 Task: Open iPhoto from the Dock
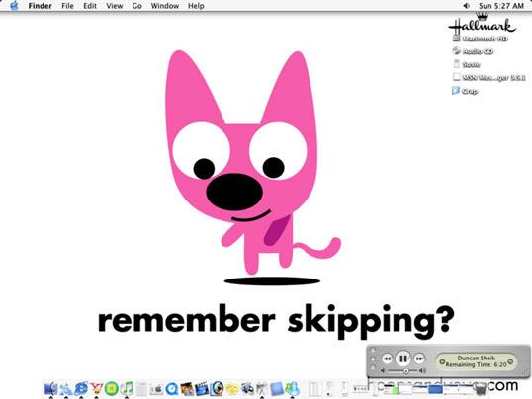pyautogui.click(x=187, y=389)
